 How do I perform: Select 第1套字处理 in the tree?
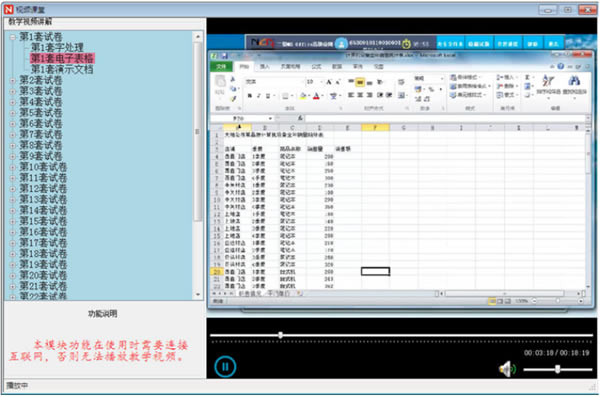coord(57,47)
